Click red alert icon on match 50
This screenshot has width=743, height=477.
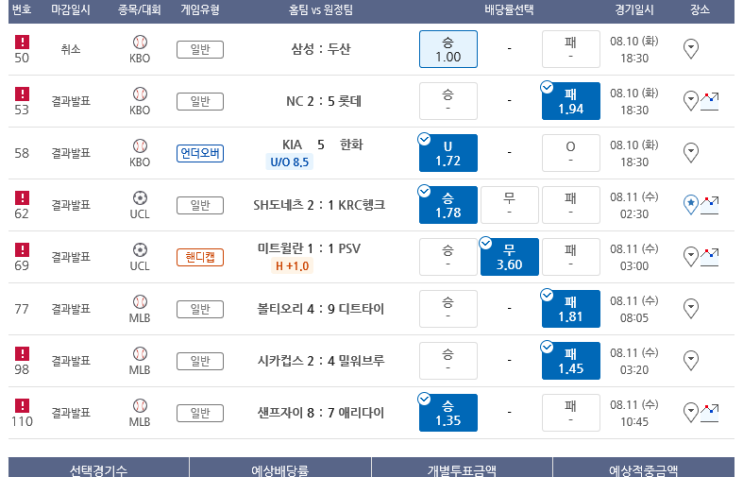[22, 42]
